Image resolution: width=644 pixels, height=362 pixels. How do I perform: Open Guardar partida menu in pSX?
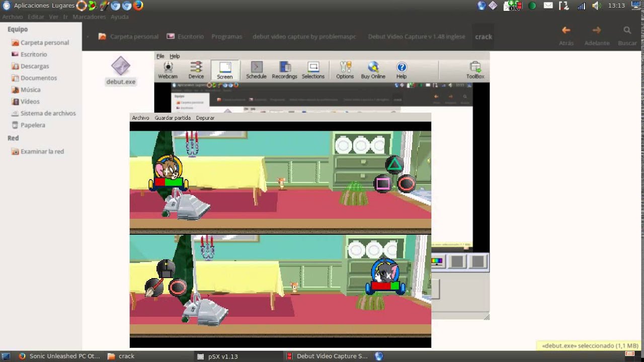tap(173, 118)
